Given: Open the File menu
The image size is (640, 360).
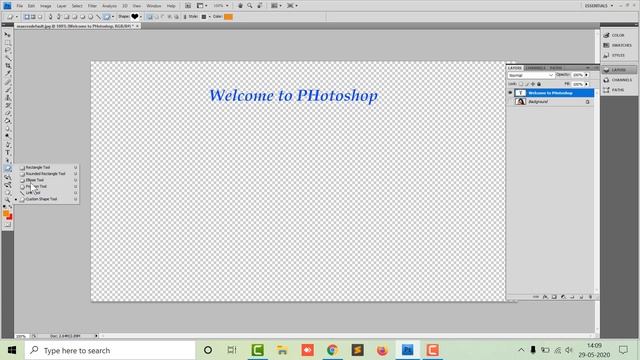Looking at the screenshot, I should (20, 6).
